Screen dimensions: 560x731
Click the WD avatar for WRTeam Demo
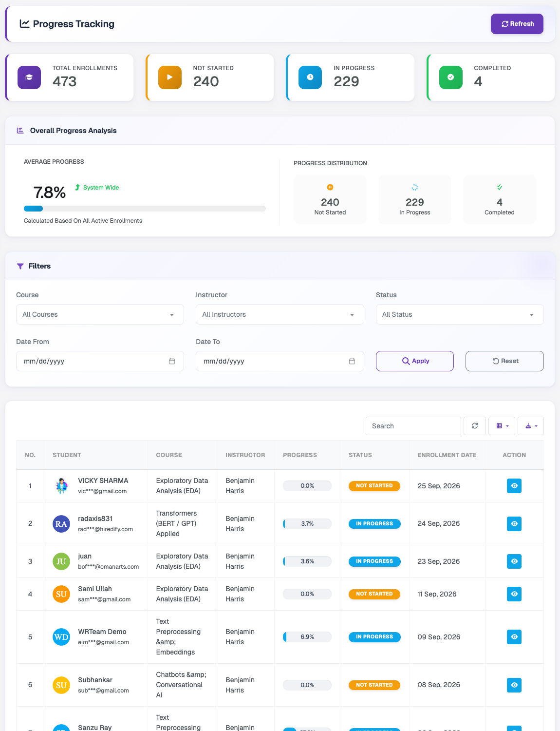(x=61, y=637)
